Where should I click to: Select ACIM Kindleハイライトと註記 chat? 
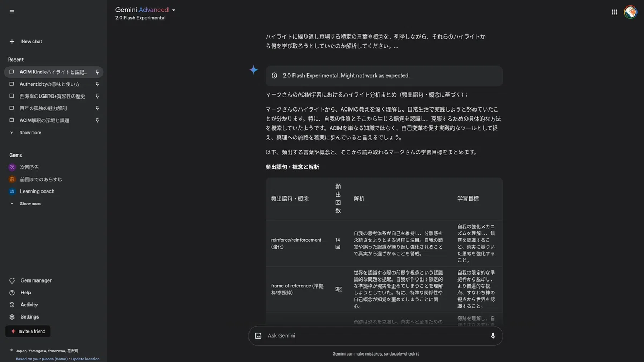[x=54, y=72]
